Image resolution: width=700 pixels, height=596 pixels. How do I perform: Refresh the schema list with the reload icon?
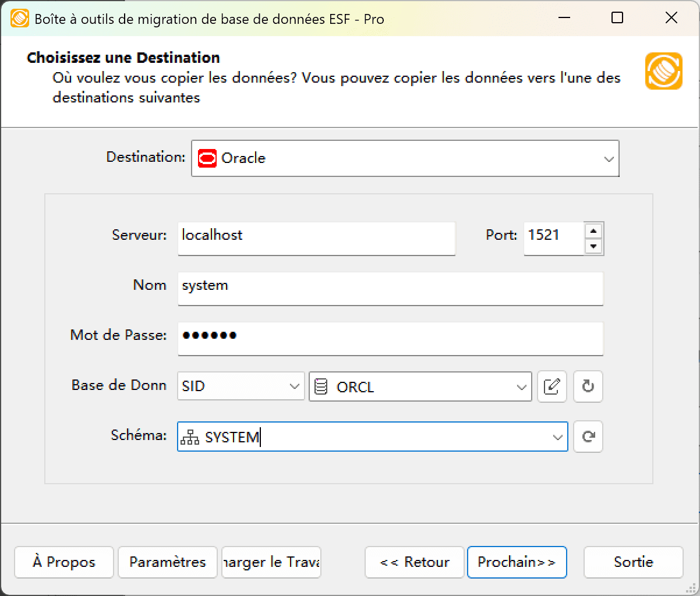[x=588, y=437]
